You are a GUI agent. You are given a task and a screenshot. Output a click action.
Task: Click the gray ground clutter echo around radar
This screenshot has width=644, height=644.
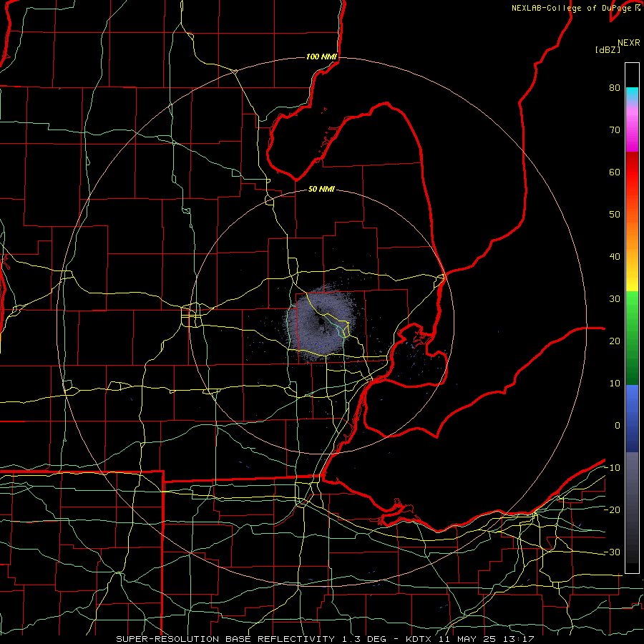coord(318,324)
